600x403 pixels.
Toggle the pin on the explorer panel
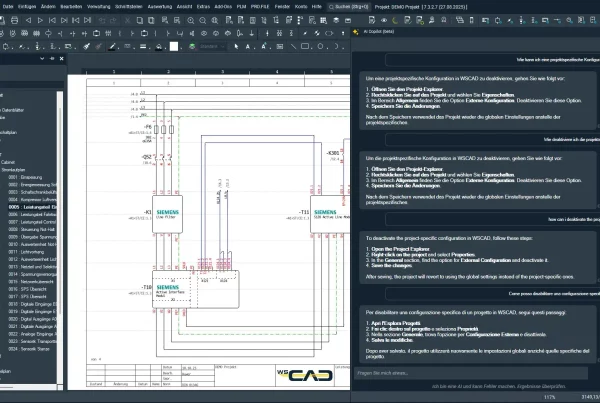pos(52,59)
